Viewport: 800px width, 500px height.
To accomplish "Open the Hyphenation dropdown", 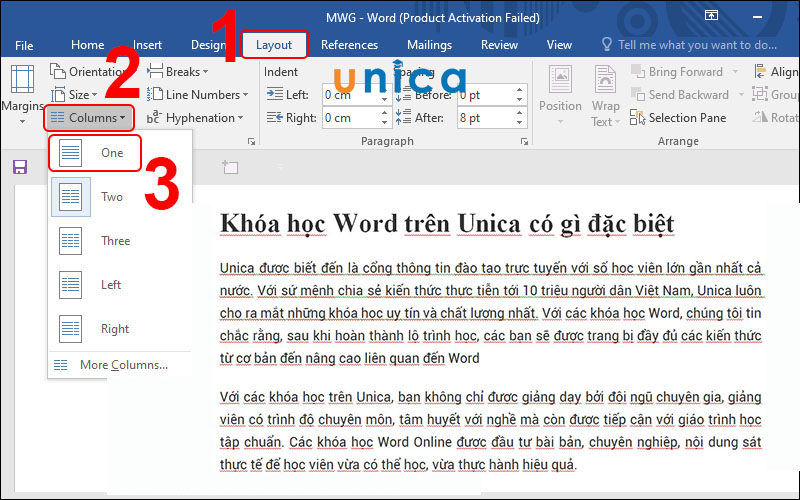I will [x=195, y=118].
